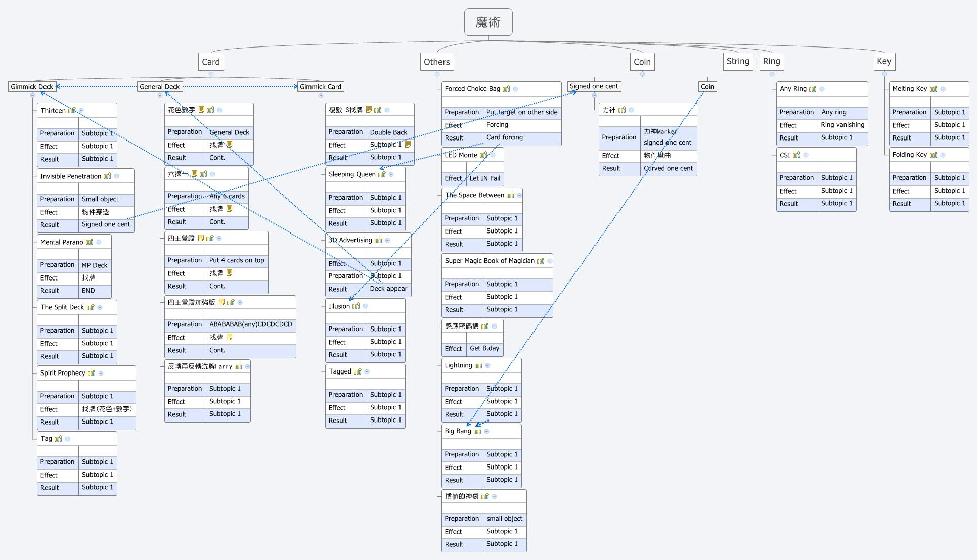The image size is (977, 560).
Task: Select the String branch node
Action: pos(738,61)
